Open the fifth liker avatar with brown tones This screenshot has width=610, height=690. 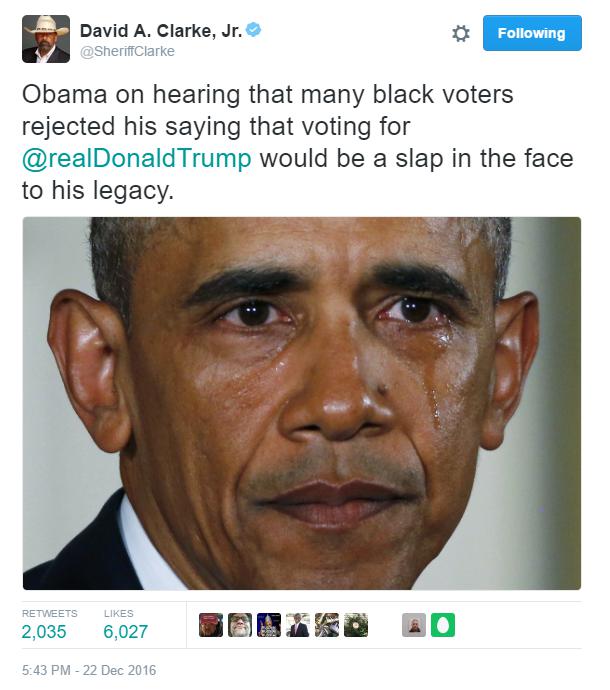pyautogui.click(x=327, y=625)
